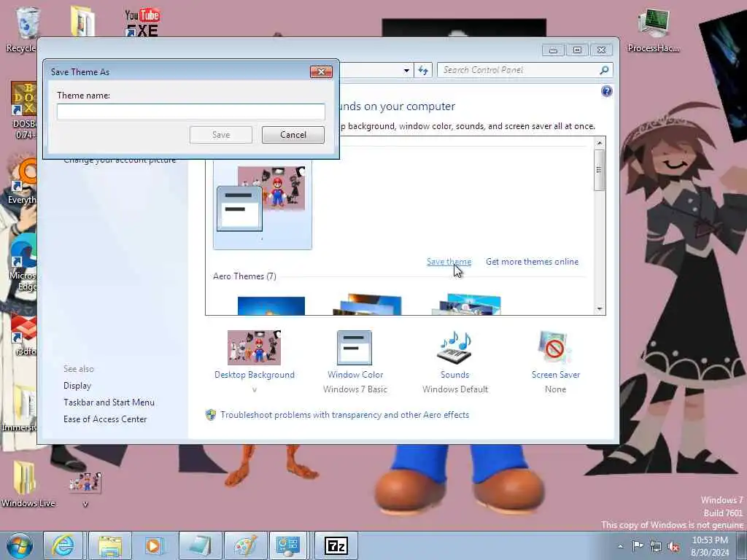Viewport: 747px width, 560px height.
Task: Click the taskbar clock and date
Action: point(710,546)
